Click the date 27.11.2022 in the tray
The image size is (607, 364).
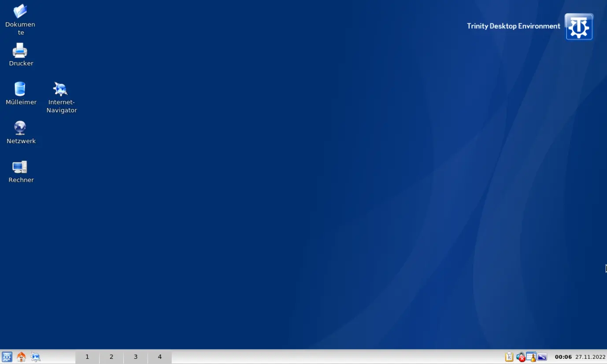pyautogui.click(x=590, y=357)
